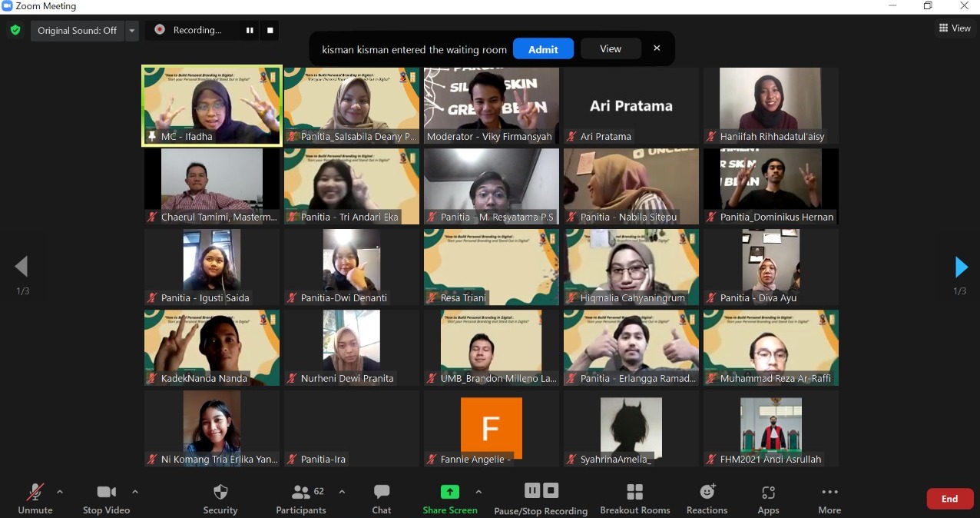980x518 pixels.
Task: Stop the recording with the square icon
Action: click(x=269, y=30)
